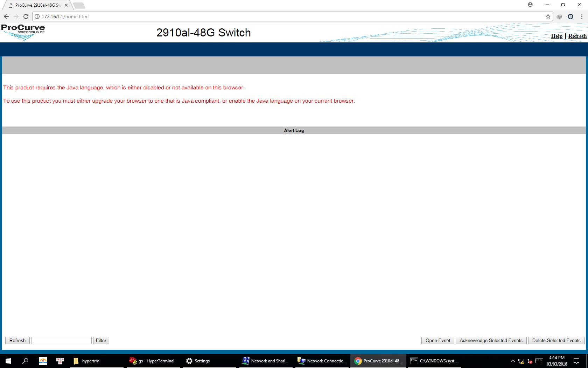Screen dimensions: 588x368
Task: Close the ProCurve 2910al-48G browser tab
Action: pyautogui.click(x=66, y=5)
